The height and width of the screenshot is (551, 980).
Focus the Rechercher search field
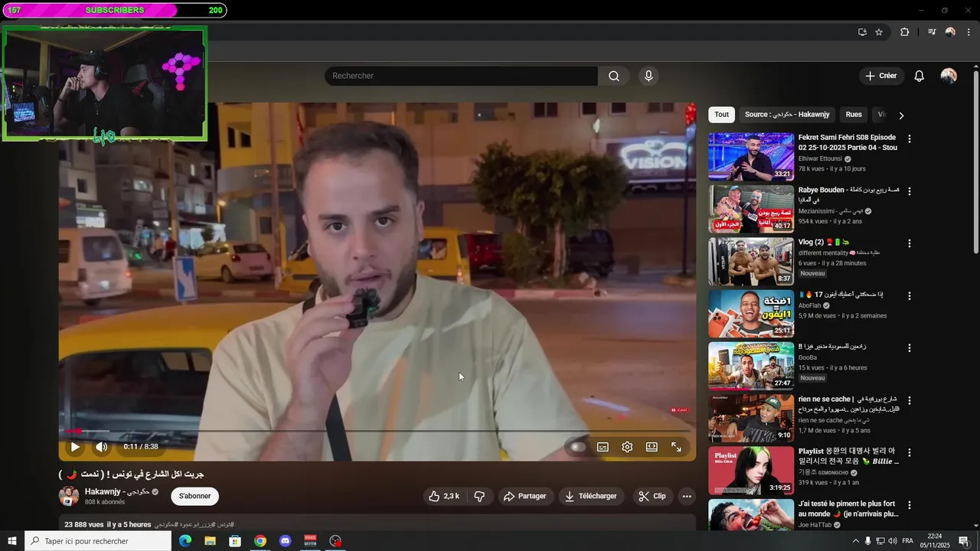coord(461,76)
